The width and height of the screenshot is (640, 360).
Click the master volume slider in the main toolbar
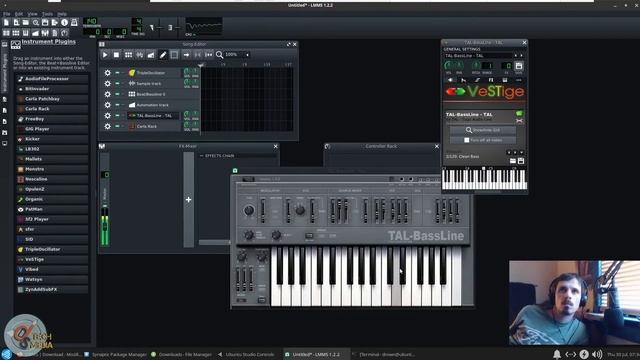(x=159, y=28)
